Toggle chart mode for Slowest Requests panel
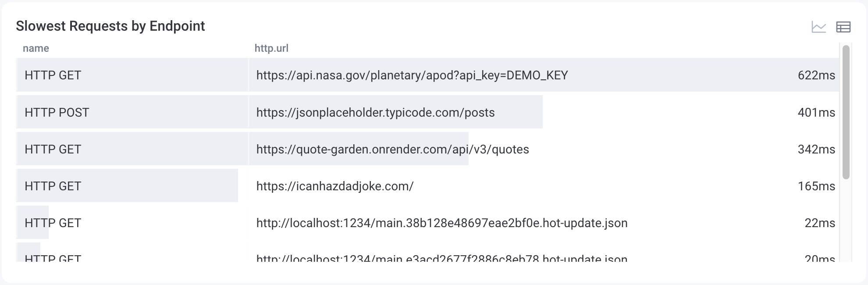 coord(819,27)
